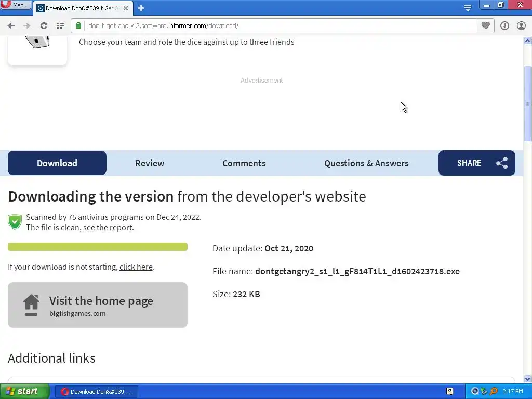Click the Oct 21, 2020 date text

[289, 248]
